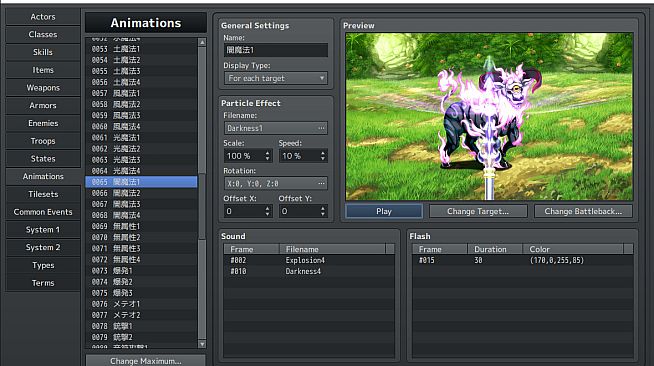Switch to System 1 tab
The width and height of the screenshot is (654, 366).
click(43, 230)
